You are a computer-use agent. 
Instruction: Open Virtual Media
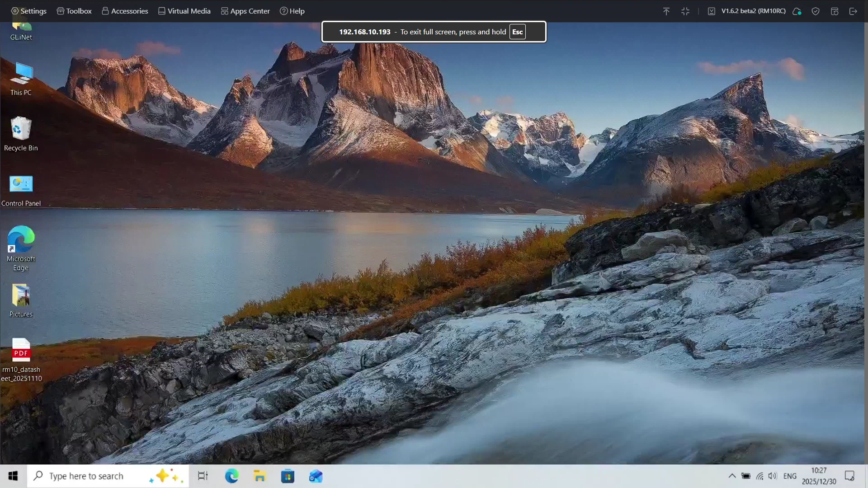pos(184,11)
